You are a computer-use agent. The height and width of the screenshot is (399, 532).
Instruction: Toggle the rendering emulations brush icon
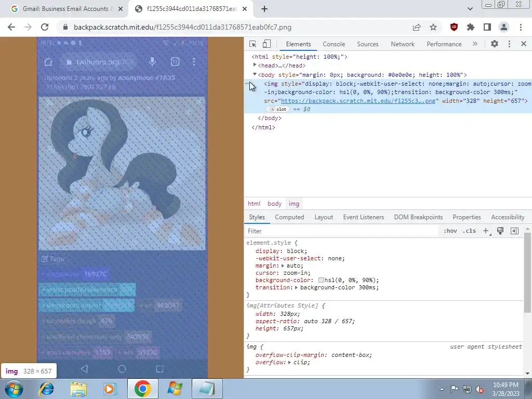[x=500, y=231]
